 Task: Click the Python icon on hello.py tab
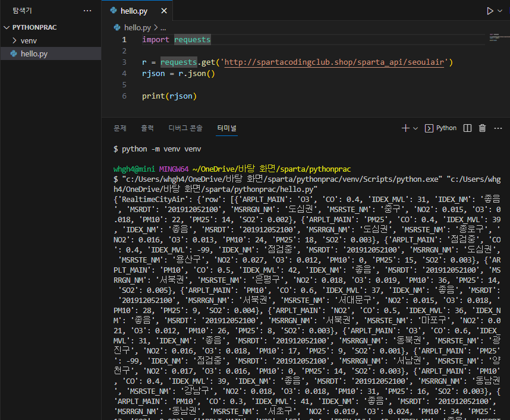click(114, 11)
